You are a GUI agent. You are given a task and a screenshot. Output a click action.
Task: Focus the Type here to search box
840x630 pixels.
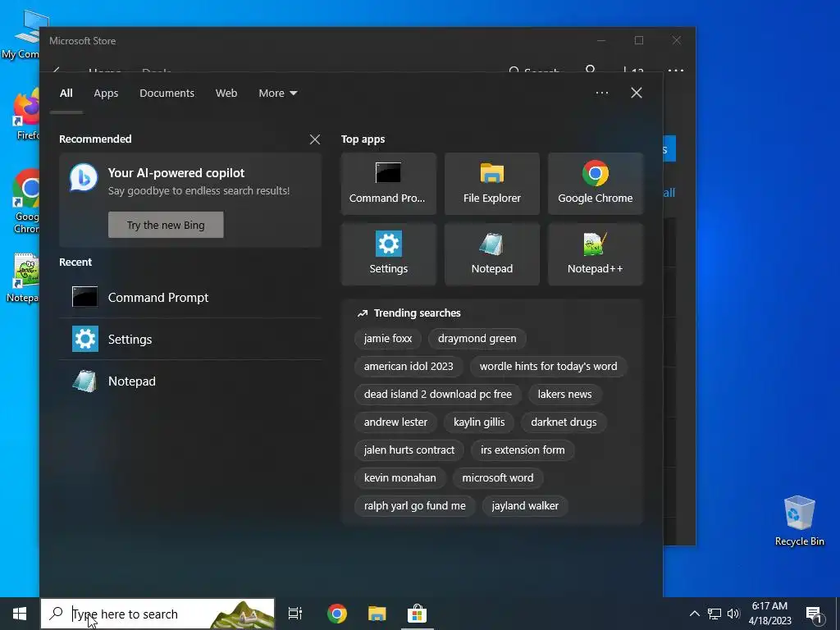click(x=157, y=614)
